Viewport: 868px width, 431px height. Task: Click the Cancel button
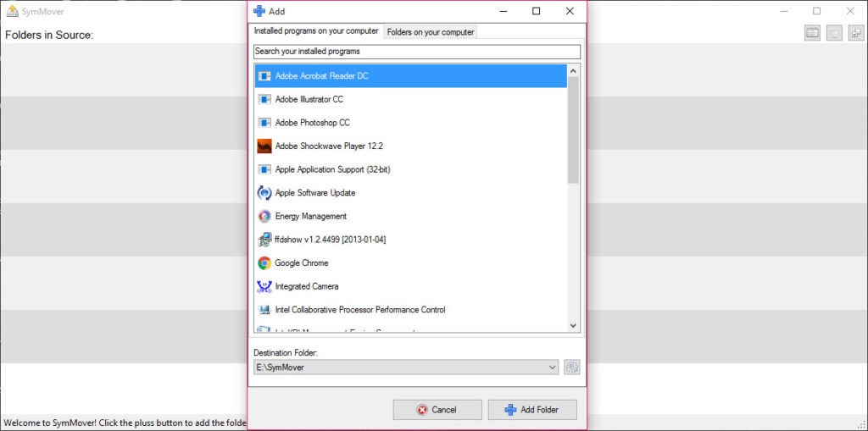[437, 410]
